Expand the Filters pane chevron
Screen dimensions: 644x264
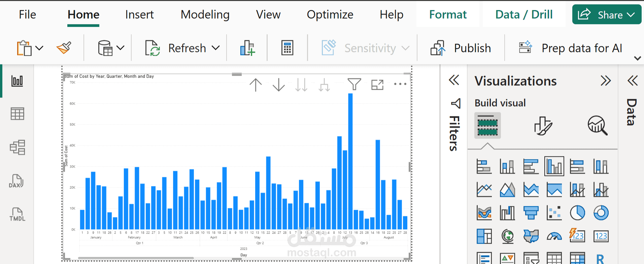click(454, 80)
